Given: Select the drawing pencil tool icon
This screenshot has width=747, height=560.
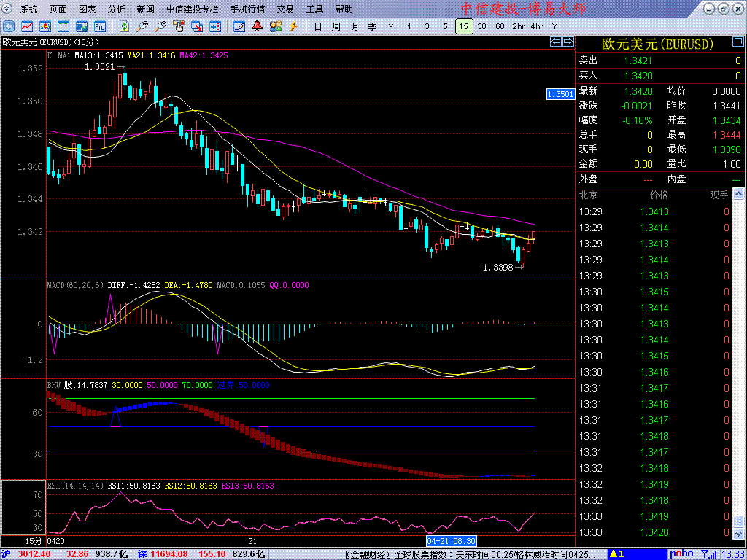Looking at the screenshot, I should [239, 26].
